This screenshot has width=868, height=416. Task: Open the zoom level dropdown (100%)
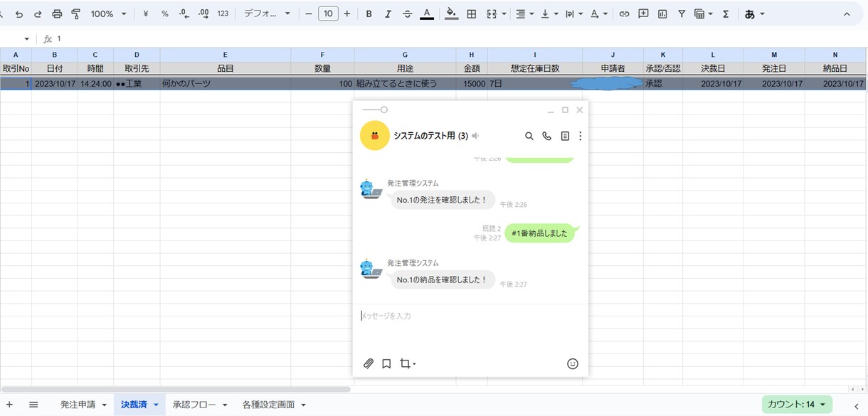tap(108, 14)
